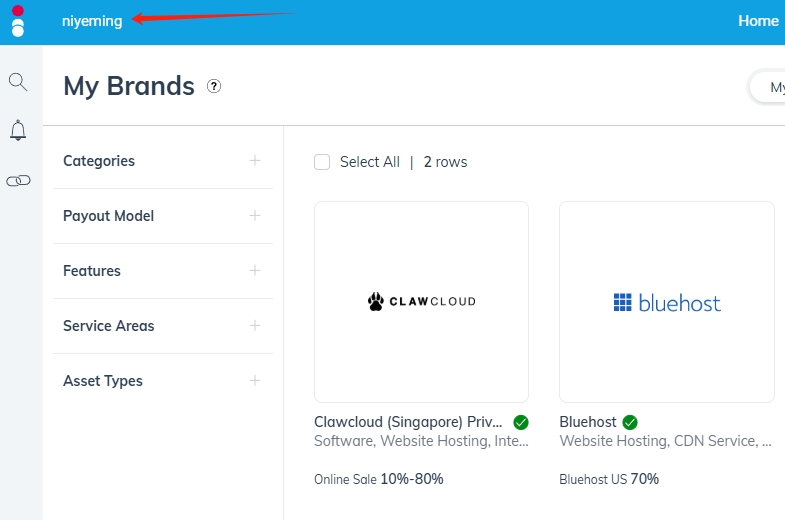Click the Bluehost US 70% payout text
The width and height of the screenshot is (785, 520).
coord(609,479)
